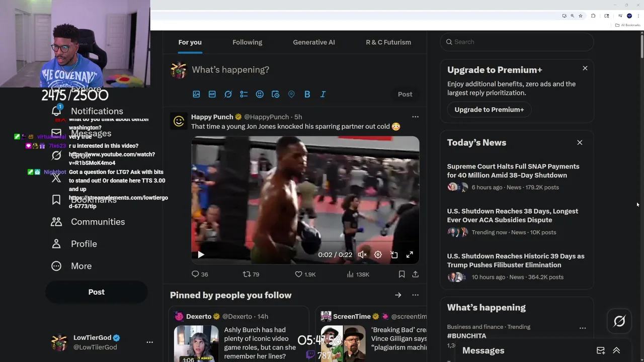
Task: Tag a location on the post
Action: tap(291, 94)
